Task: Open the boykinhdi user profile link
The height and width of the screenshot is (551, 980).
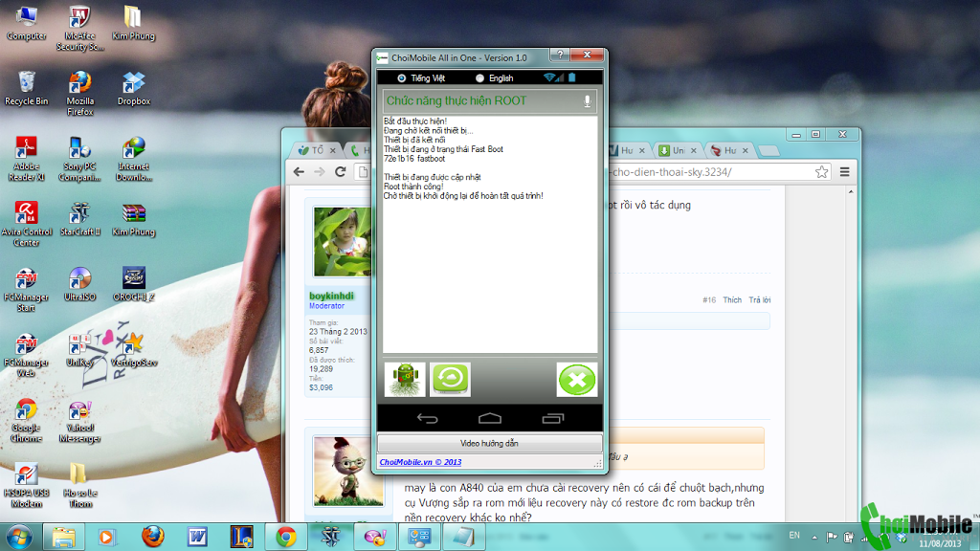Action: click(331, 296)
